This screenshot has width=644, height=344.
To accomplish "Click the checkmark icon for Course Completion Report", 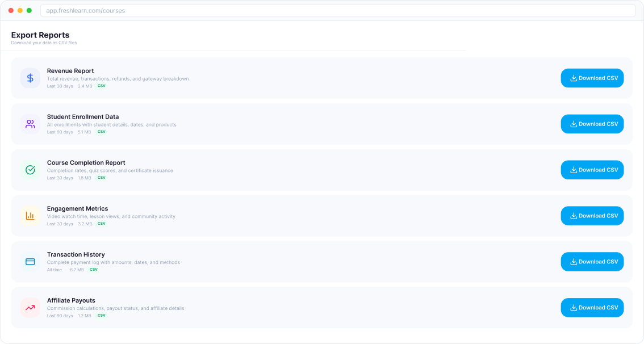I will click(x=30, y=170).
